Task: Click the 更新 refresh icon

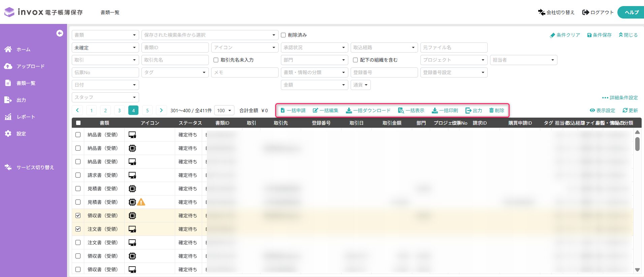Action: coord(625,111)
